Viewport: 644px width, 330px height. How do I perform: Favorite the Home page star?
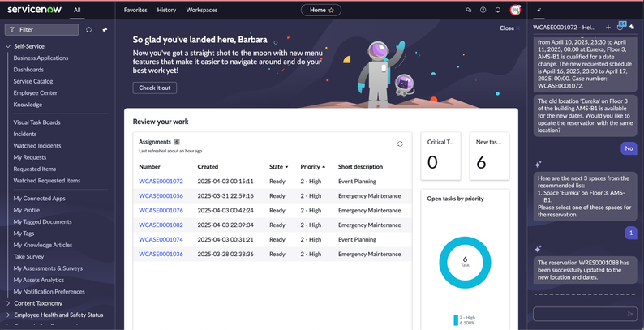click(x=331, y=11)
